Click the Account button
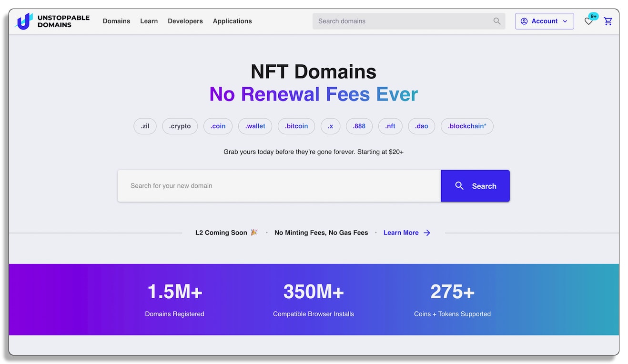 coord(544,21)
